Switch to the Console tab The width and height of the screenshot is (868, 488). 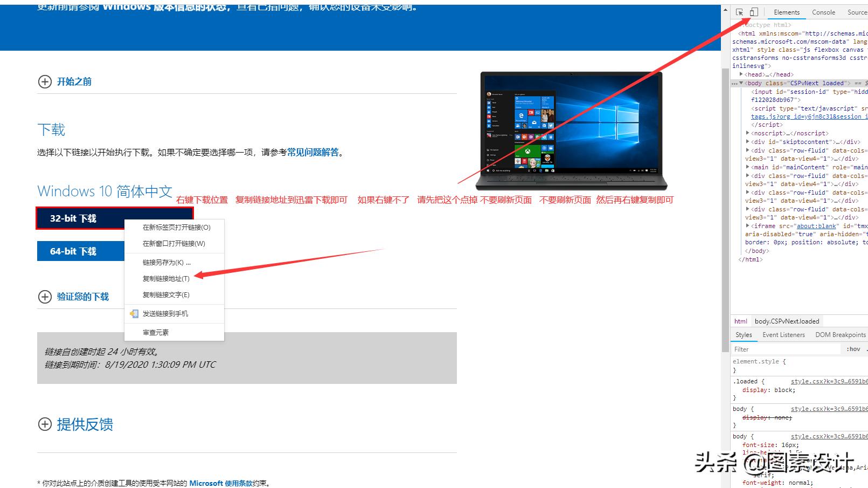coord(823,12)
